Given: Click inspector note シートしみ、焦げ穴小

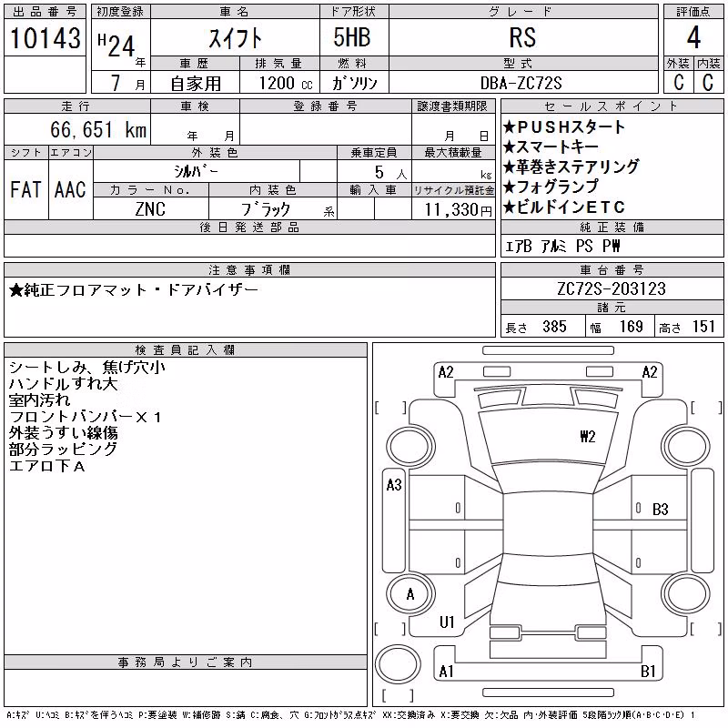Looking at the screenshot, I should (x=86, y=368).
